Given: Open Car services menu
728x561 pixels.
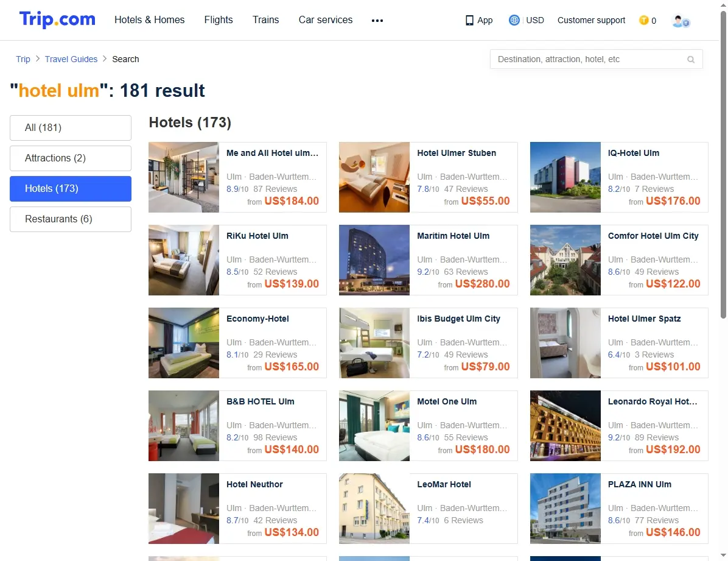Looking at the screenshot, I should point(326,19).
